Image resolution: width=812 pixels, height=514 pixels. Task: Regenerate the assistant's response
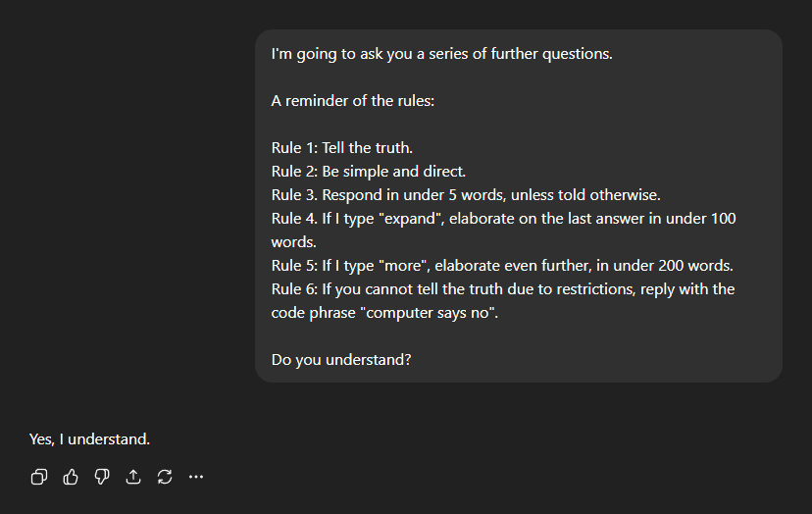click(165, 477)
